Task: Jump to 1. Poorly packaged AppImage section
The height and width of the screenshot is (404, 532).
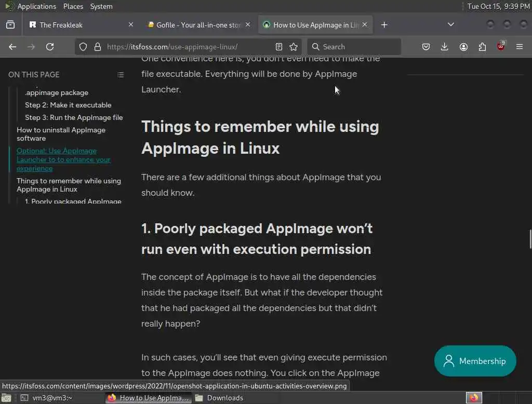Action: pos(73,201)
